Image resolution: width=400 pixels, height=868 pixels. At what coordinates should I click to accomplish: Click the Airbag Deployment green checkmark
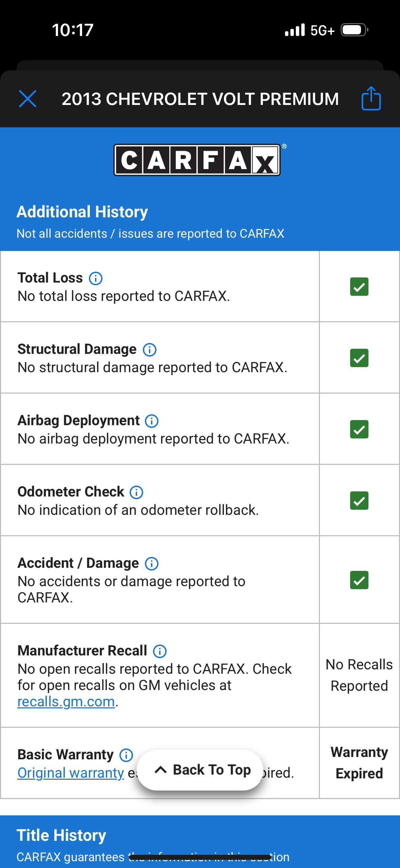tap(359, 429)
